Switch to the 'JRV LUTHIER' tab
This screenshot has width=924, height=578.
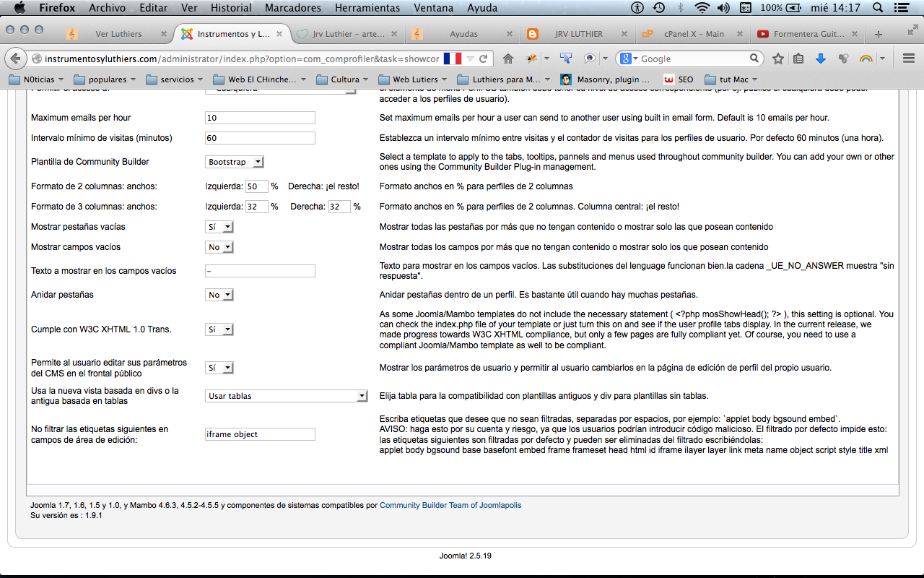pyautogui.click(x=579, y=34)
